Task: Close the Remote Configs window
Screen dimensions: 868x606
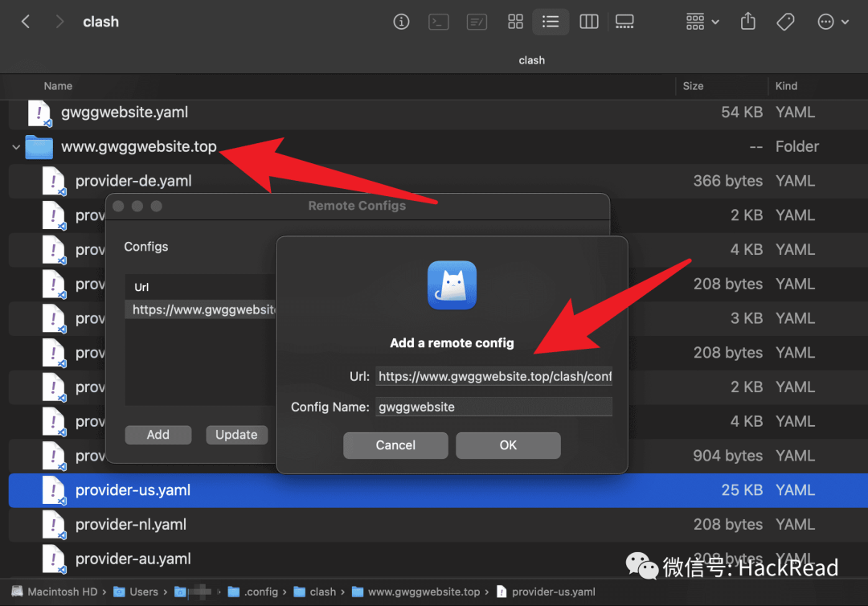Action: tap(118, 207)
